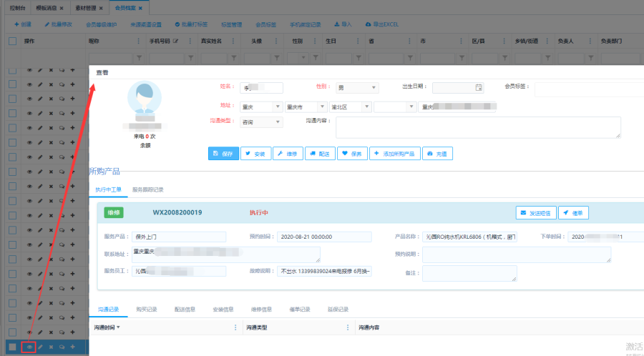The width and height of the screenshot is (644, 356).
Task: Click the 配送 delivery button
Action: click(x=319, y=154)
